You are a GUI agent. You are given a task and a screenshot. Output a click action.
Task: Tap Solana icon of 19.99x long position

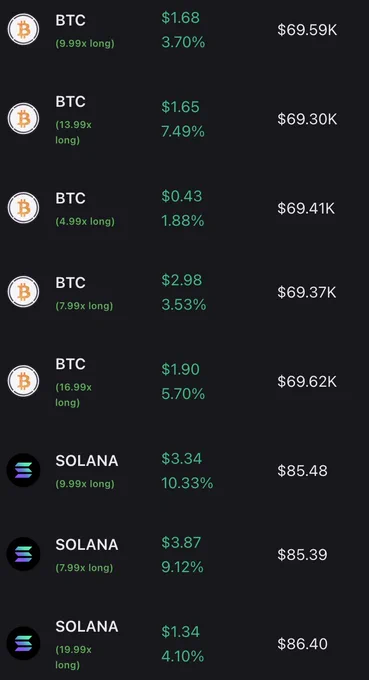pos(23,643)
